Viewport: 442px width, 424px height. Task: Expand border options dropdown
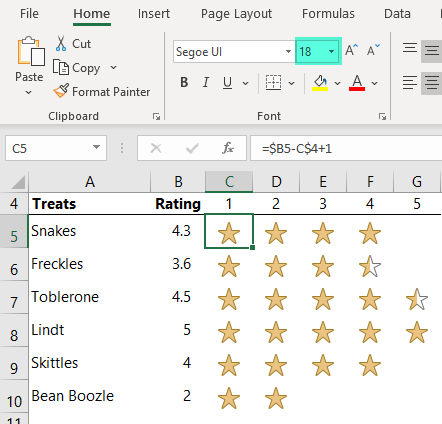292,83
